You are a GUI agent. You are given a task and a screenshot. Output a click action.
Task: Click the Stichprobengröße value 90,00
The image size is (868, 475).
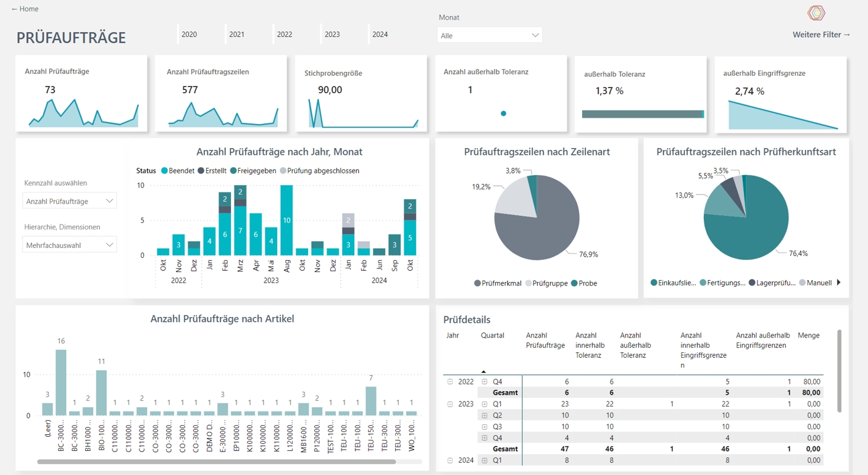click(330, 89)
